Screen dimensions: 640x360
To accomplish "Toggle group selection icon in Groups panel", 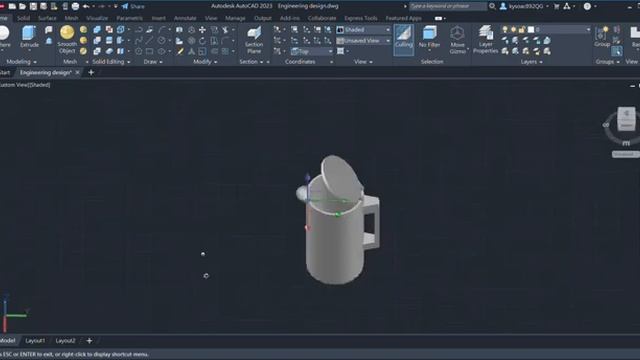I will coord(617,51).
